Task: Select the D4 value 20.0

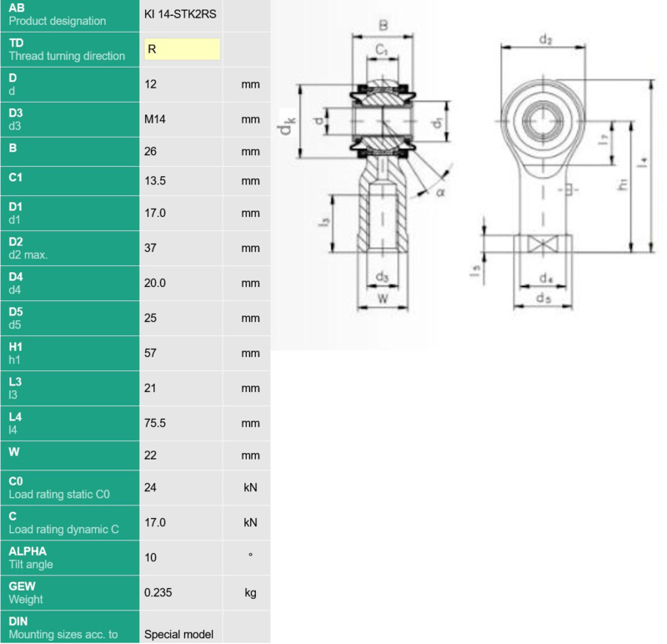Action: click(x=155, y=283)
